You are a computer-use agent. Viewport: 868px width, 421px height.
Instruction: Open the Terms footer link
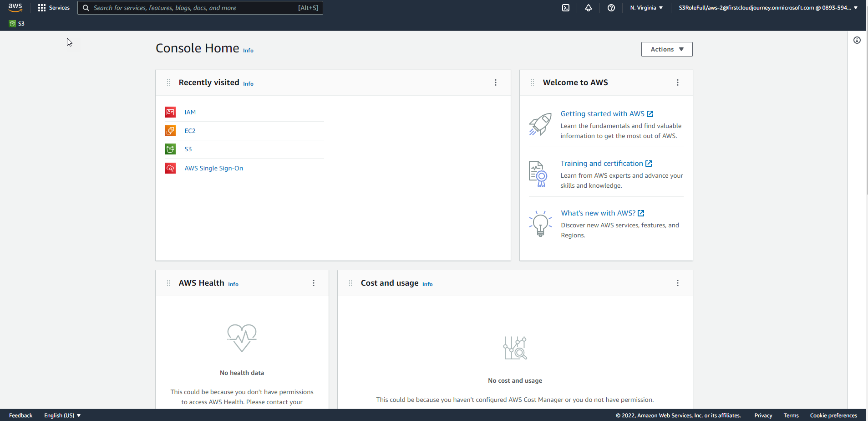coord(791,416)
